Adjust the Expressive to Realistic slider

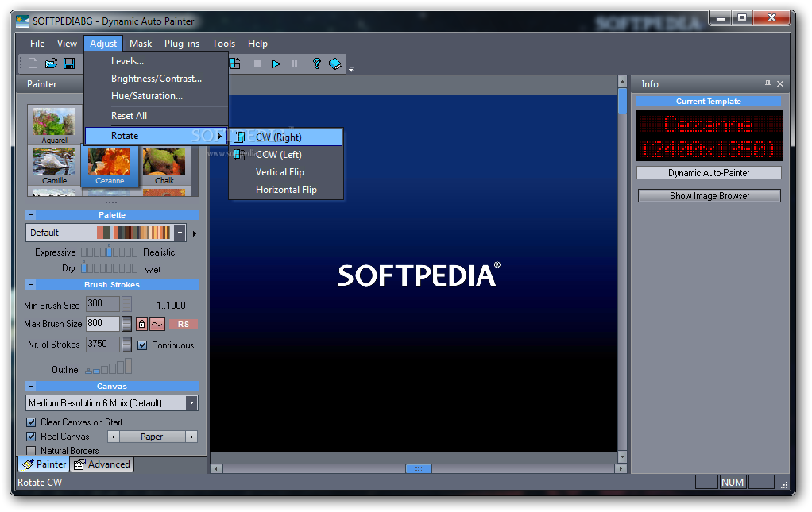tap(110, 252)
